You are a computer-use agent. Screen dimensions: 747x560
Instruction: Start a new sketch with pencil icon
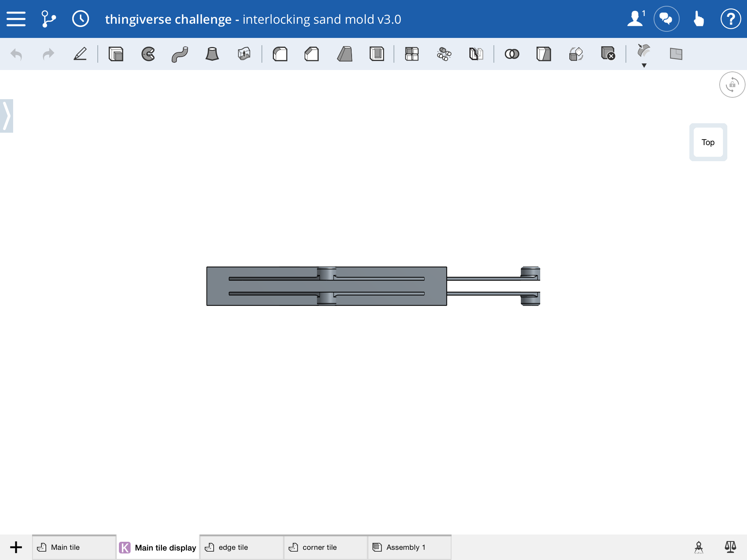(x=80, y=54)
